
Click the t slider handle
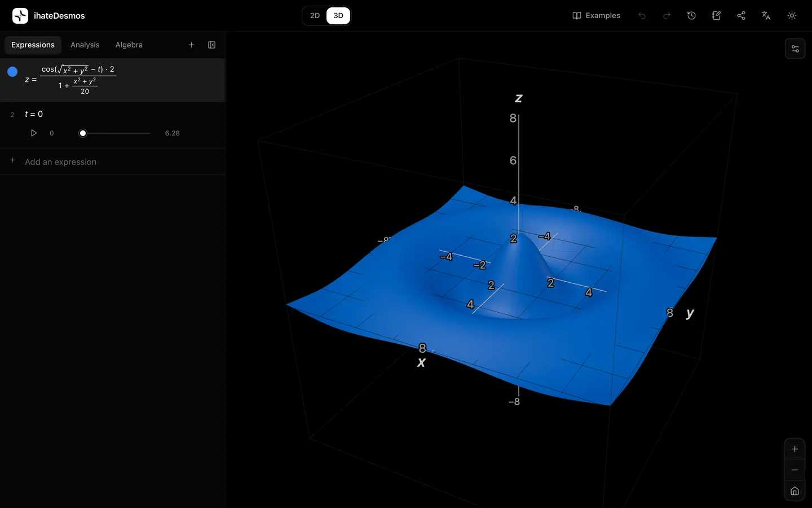click(x=83, y=133)
